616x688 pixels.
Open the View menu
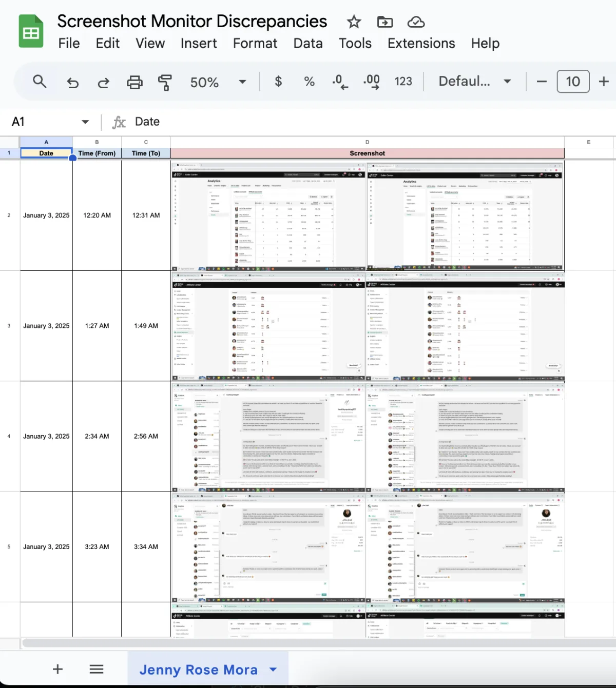click(150, 44)
